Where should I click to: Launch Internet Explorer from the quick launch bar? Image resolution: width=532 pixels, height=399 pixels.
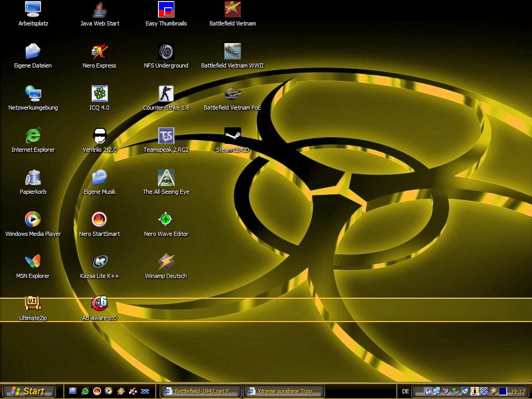coord(85,391)
